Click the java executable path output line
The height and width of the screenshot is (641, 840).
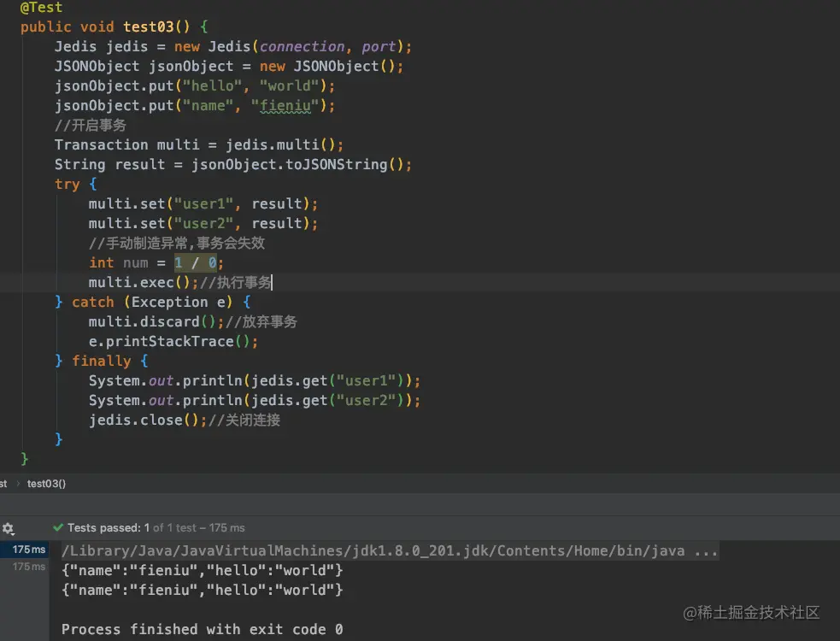pos(390,550)
